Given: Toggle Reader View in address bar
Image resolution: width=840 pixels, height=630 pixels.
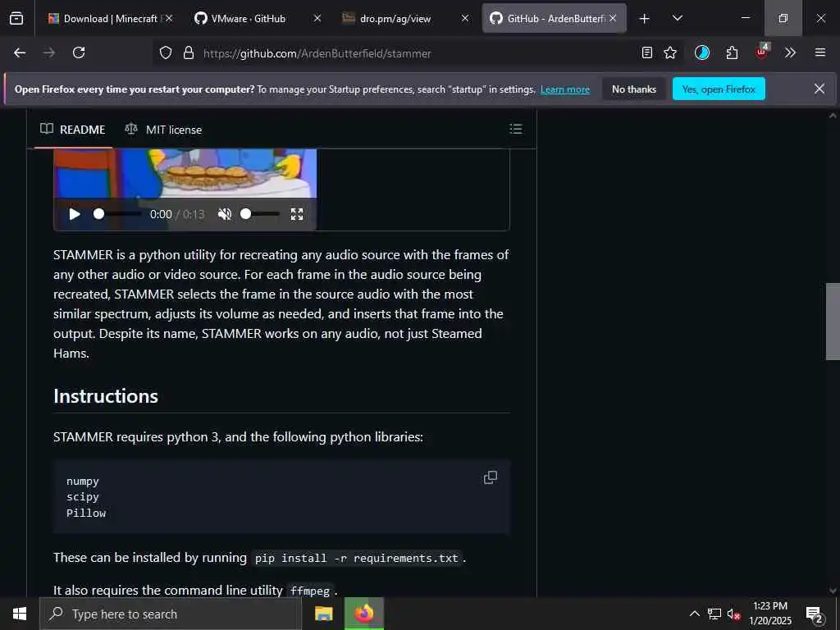Looking at the screenshot, I should tap(647, 52).
